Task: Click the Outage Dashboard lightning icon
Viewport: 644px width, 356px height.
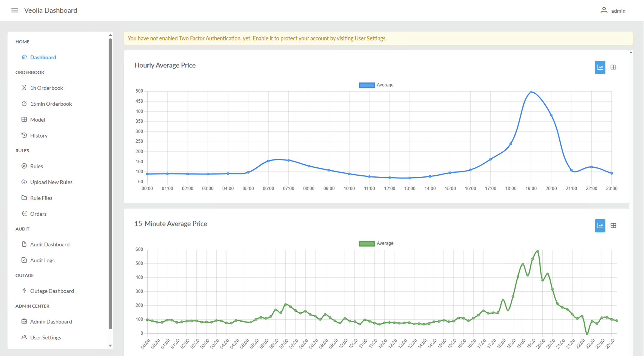Action: (x=24, y=291)
